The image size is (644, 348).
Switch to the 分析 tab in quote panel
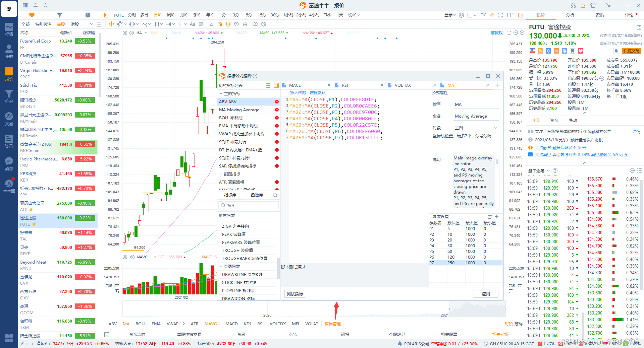[570, 15]
